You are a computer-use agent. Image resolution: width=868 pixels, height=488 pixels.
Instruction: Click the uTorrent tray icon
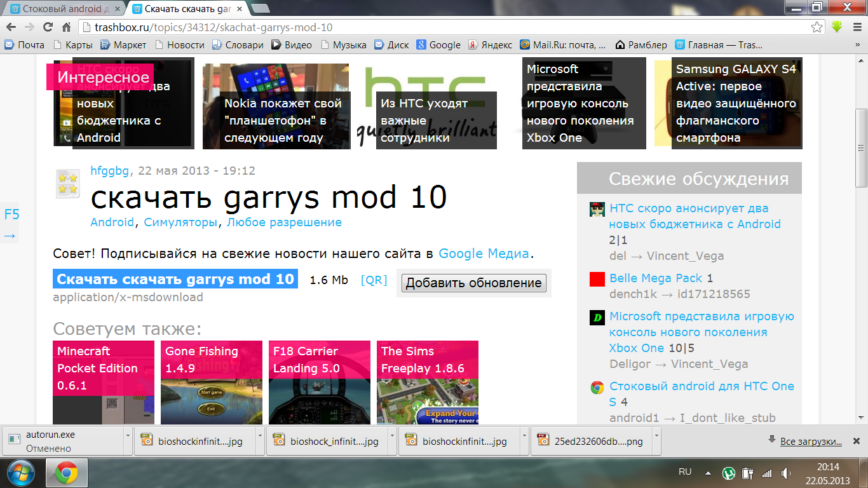[x=729, y=473]
